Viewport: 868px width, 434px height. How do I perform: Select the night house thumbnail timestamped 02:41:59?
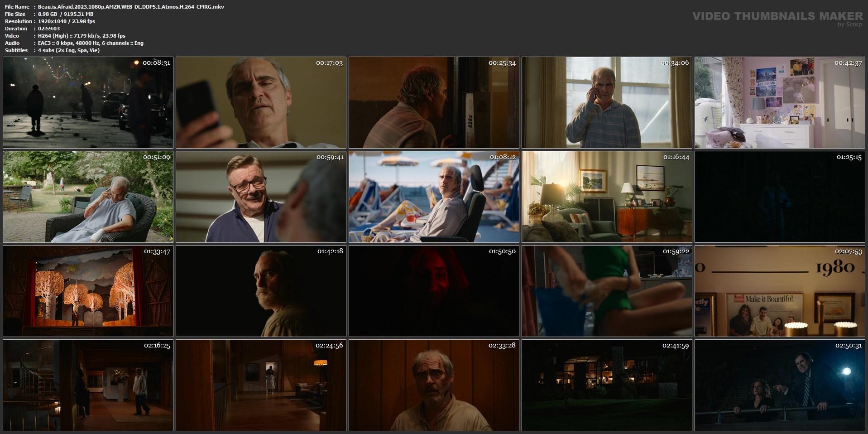click(607, 385)
